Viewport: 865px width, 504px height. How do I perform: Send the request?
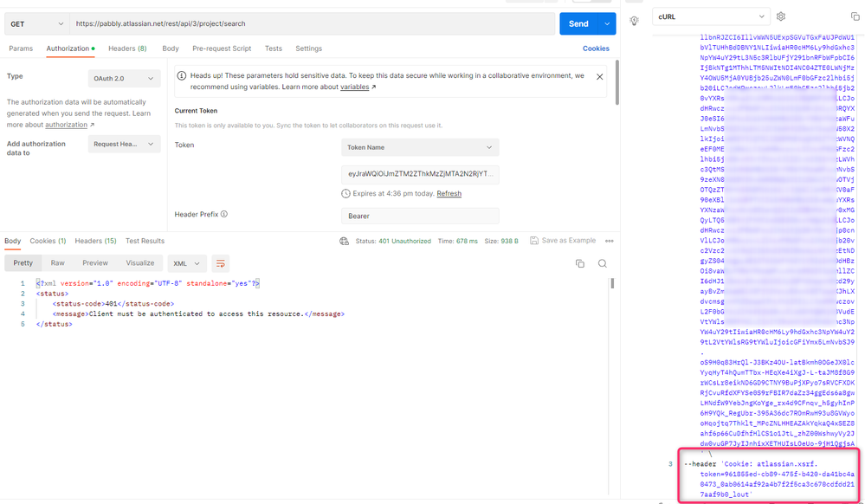[x=578, y=23]
